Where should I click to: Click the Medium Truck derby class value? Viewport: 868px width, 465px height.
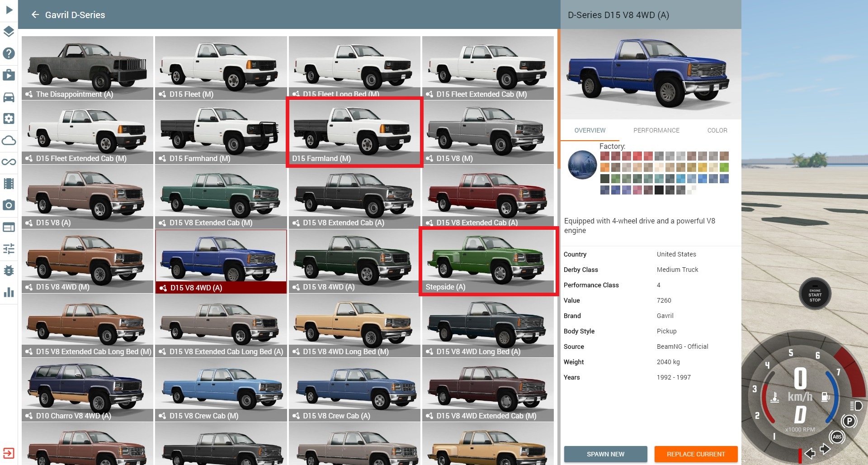[677, 270]
